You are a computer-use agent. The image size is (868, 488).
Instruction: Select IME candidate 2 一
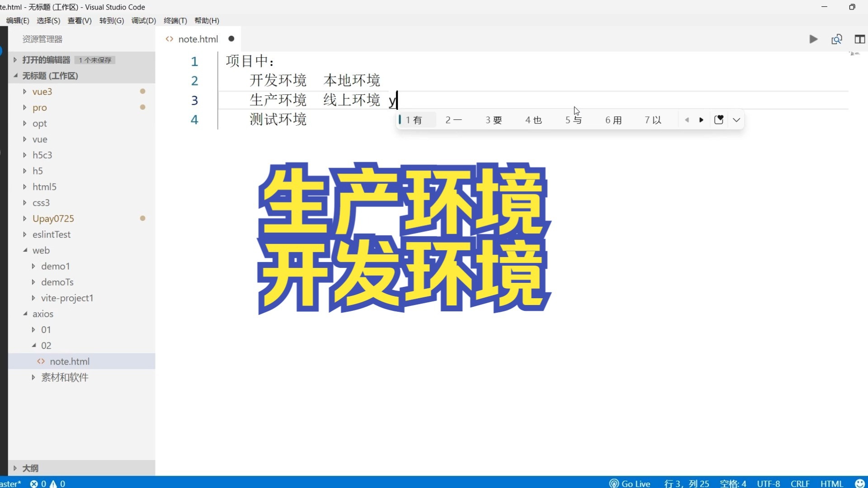(x=453, y=120)
